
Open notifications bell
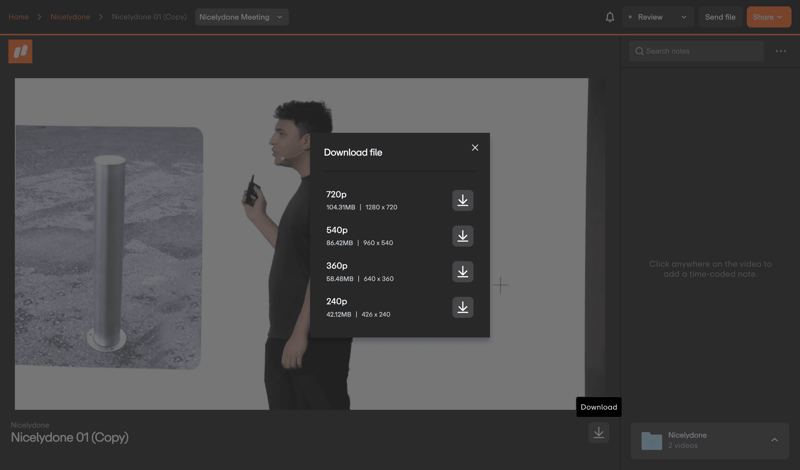(610, 17)
